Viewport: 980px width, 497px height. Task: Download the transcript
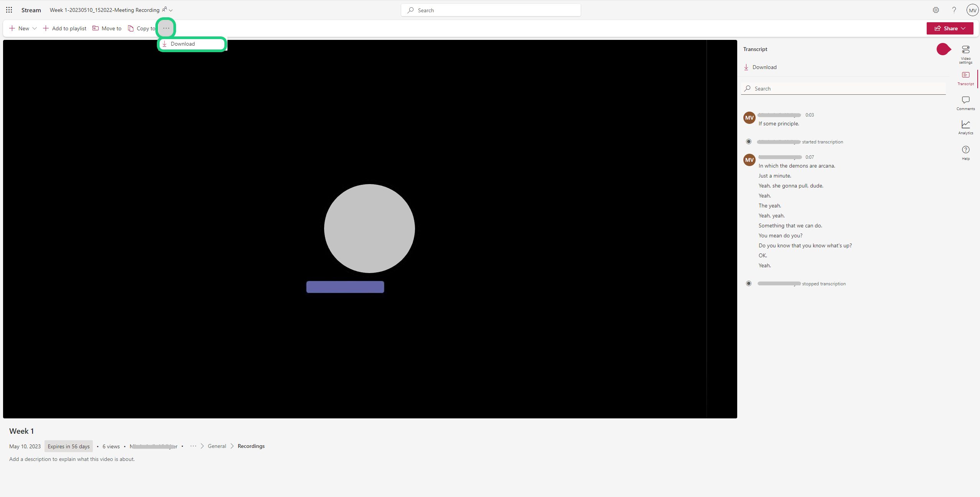pos(760,67)
